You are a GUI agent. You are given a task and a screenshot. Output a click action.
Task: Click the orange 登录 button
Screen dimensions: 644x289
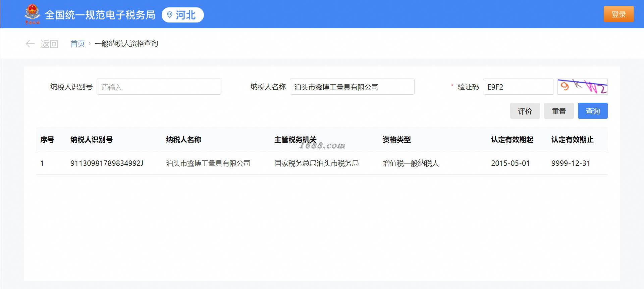click(619, 14)
